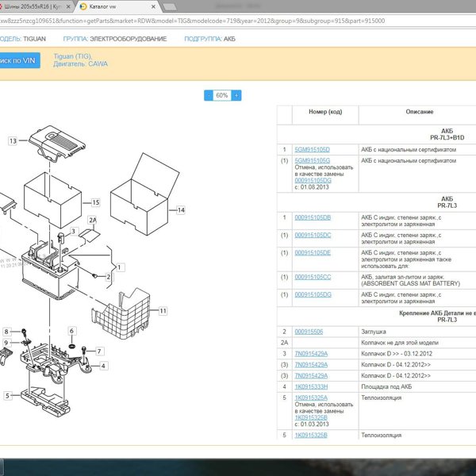Click diagram callout number 11
Screen dimensions: 476x476
163,311
